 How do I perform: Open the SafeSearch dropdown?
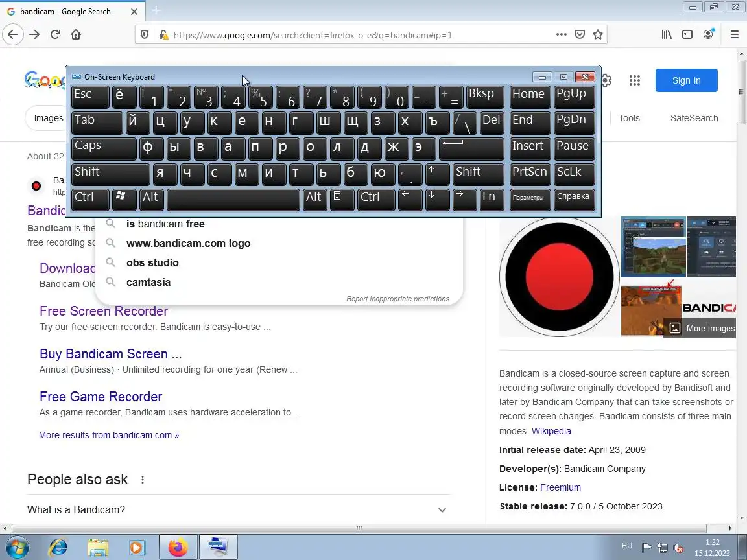(694, 118)
